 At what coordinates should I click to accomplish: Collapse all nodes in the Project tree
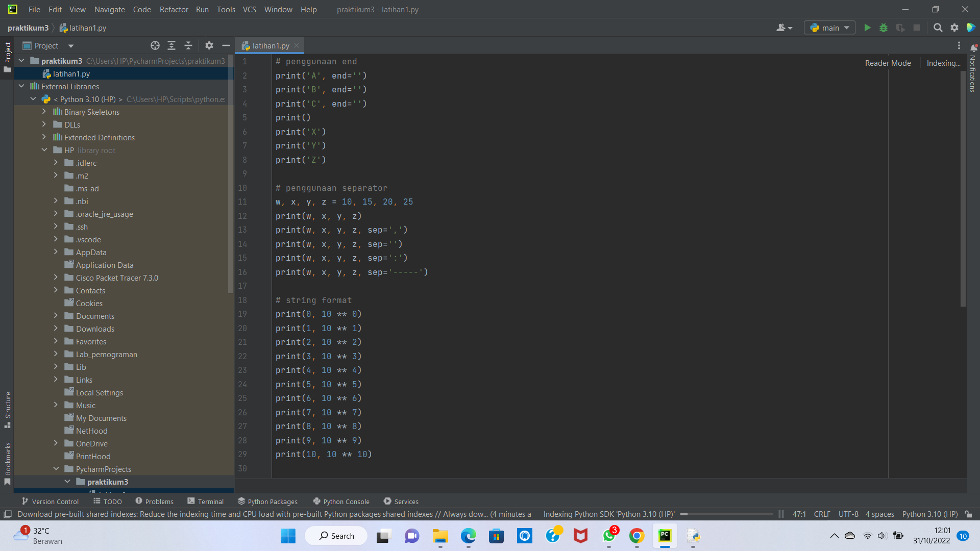click(188, 45)
